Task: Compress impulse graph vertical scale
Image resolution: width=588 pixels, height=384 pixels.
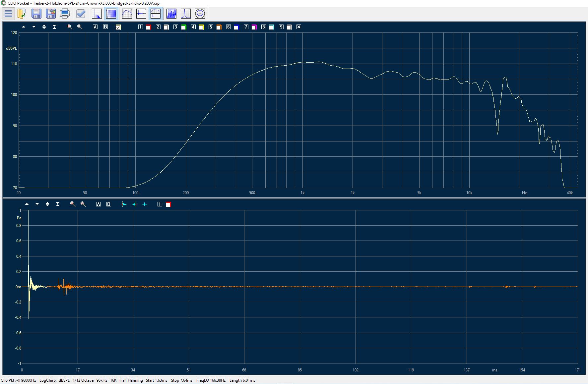Action: coord(58,204)
